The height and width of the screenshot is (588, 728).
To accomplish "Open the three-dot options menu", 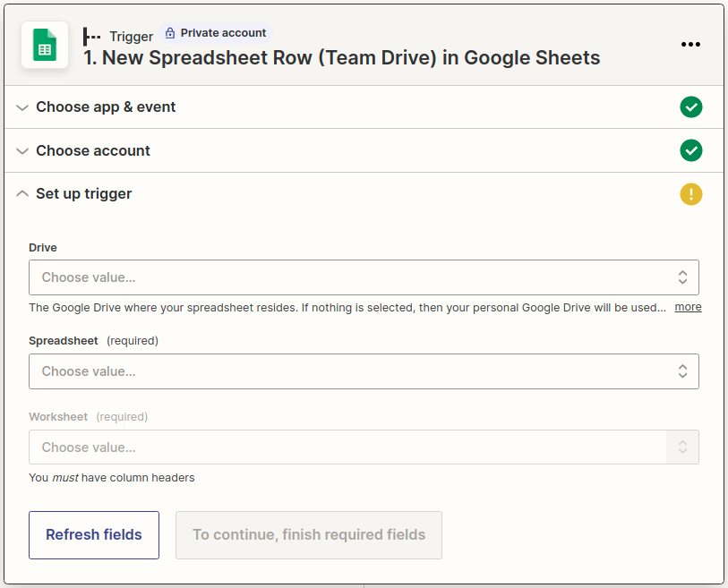I will [x=690, y=44].
